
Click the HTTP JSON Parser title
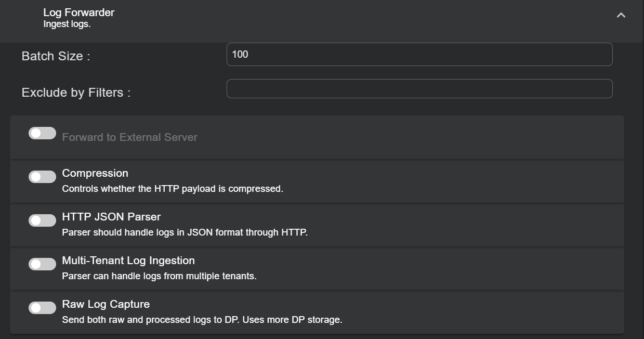click(x=111, y=217)
